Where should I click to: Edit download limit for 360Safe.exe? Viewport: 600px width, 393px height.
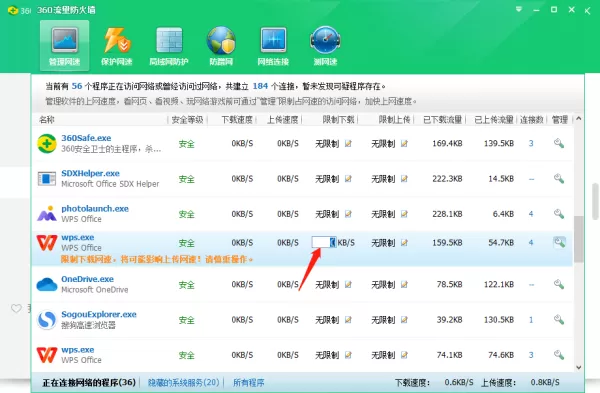(348, 144)
